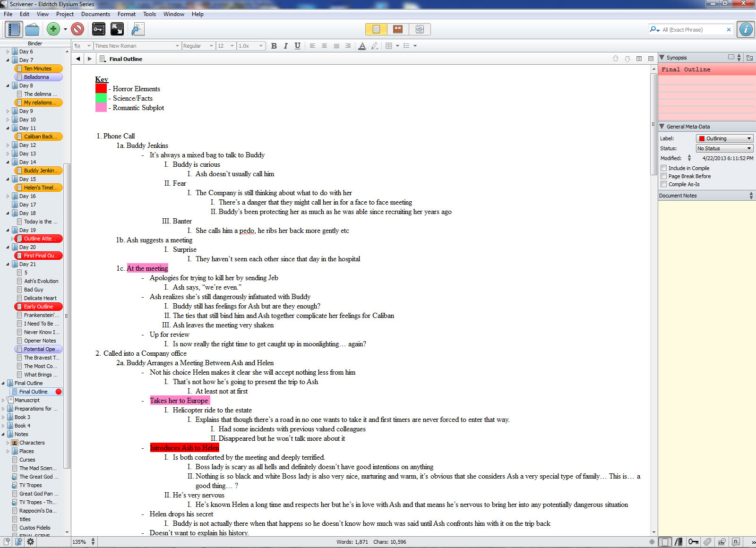The image size is (756, 548).
Task: Click the green Add document icon
Action: [x=53, y=29]
